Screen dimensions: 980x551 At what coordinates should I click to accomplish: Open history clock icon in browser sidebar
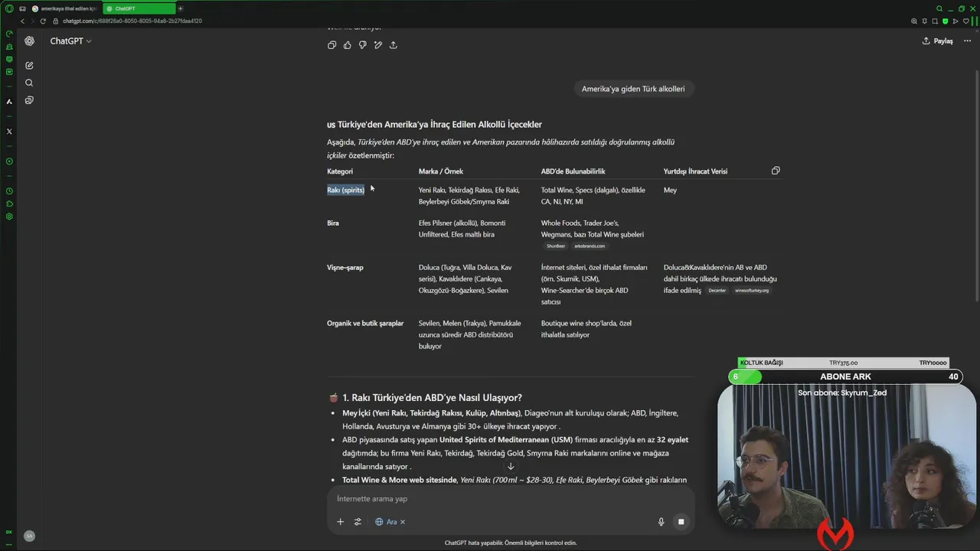9,191
